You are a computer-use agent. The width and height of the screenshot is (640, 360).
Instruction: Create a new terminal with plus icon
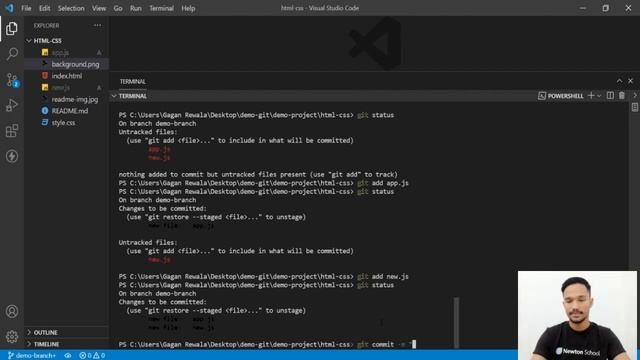point(591,96)
